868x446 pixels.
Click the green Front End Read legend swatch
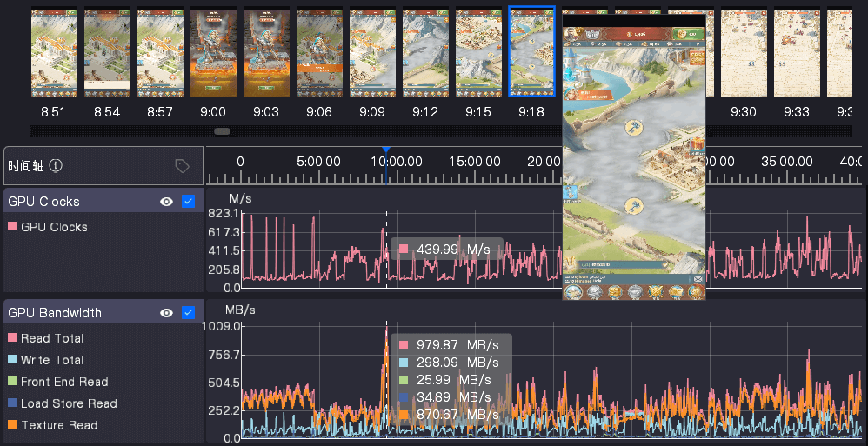click(12, 382)
